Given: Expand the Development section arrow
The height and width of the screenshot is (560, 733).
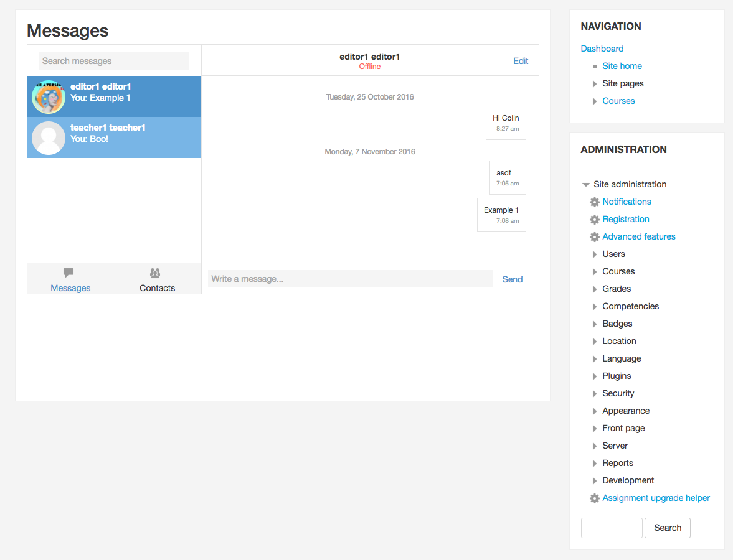Looking at the screenshot, I should point(595,481).
